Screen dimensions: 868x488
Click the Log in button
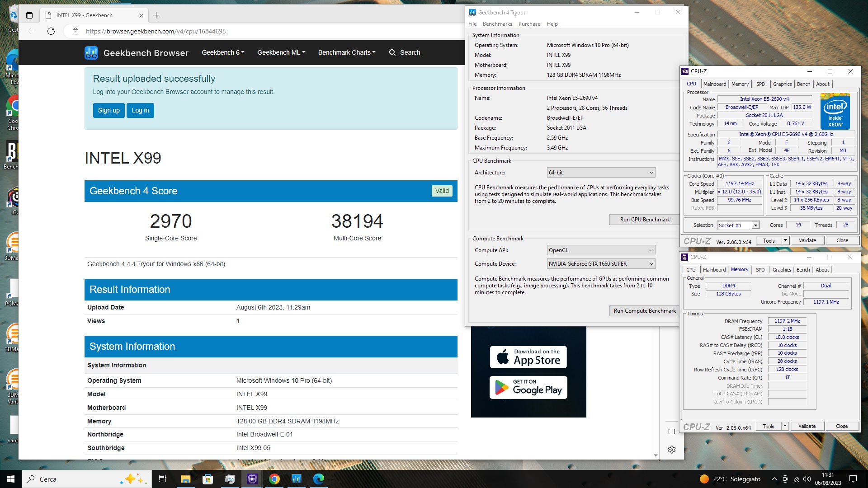point(140,110)
